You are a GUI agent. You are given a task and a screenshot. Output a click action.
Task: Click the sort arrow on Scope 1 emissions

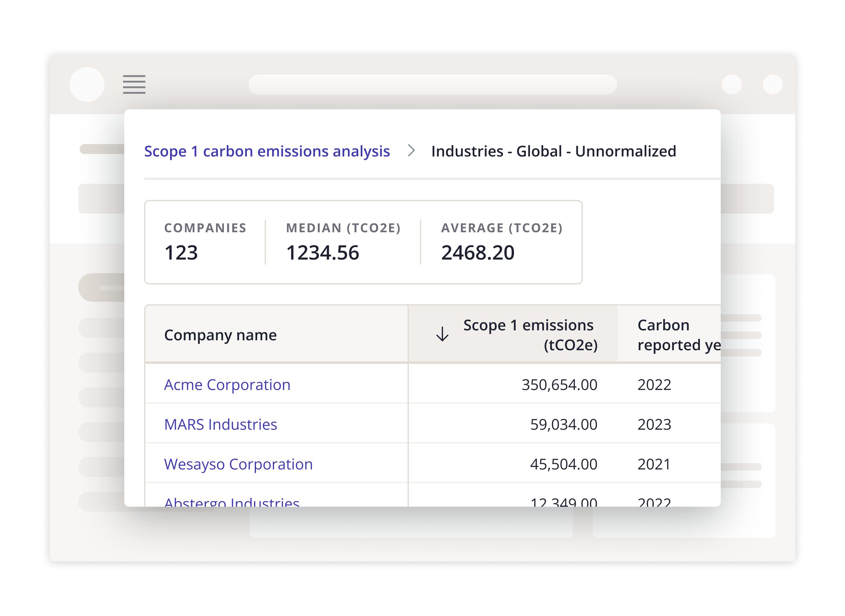442,334
